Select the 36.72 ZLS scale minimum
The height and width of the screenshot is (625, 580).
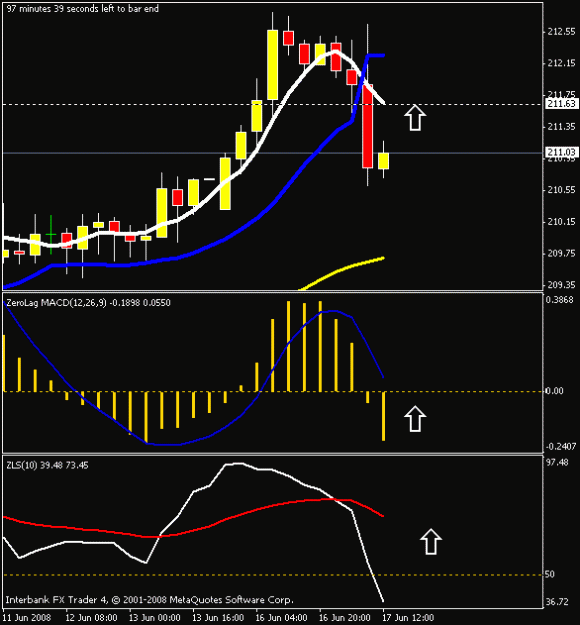[x=557, y=602]
